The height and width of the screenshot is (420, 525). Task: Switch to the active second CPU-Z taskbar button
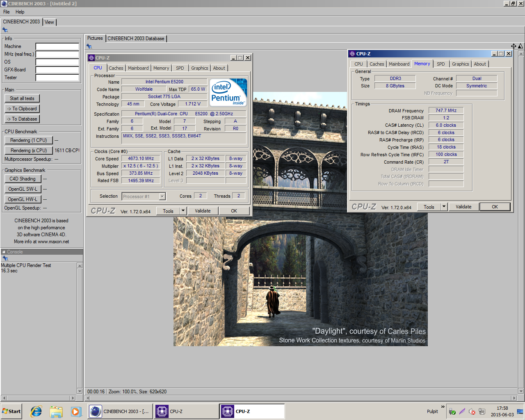coord(253,411)
